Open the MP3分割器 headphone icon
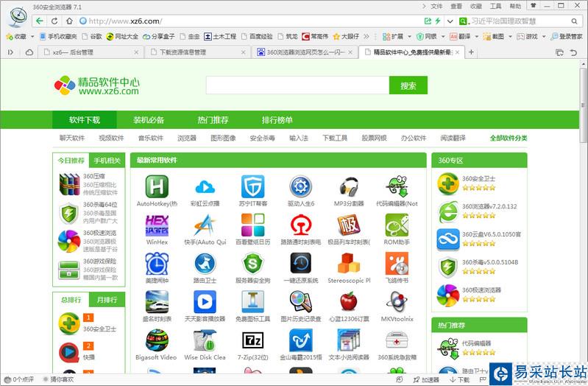Viewport: 588px width, 386px height. pyautogui.click(x=349, y=186)
